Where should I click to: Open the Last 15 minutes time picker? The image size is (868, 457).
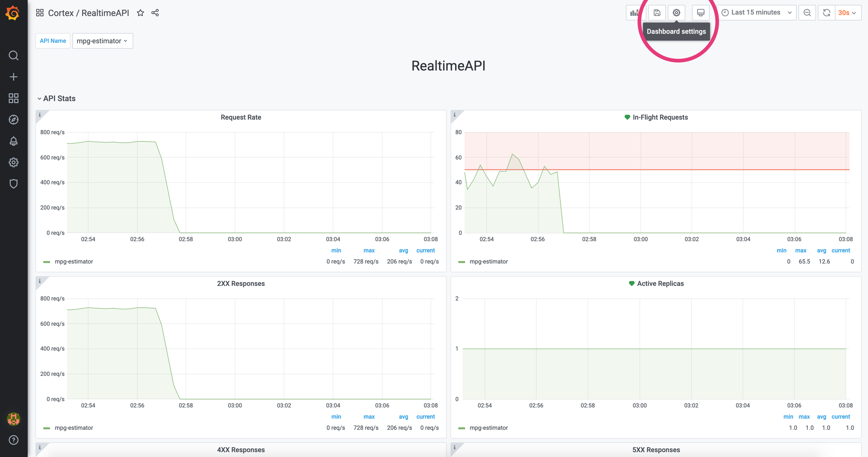point(756,12)
